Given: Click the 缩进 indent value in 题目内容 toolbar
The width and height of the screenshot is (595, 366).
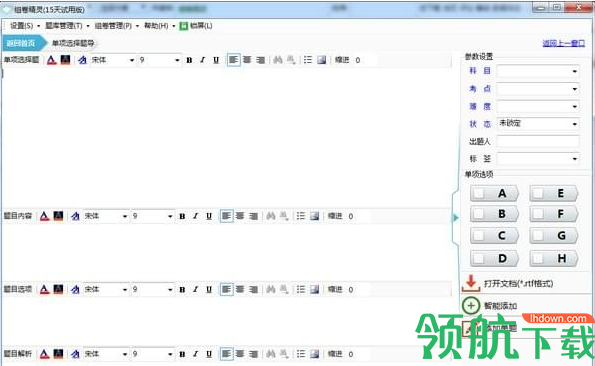Looking at the screenshot, I should coord(351,216).
